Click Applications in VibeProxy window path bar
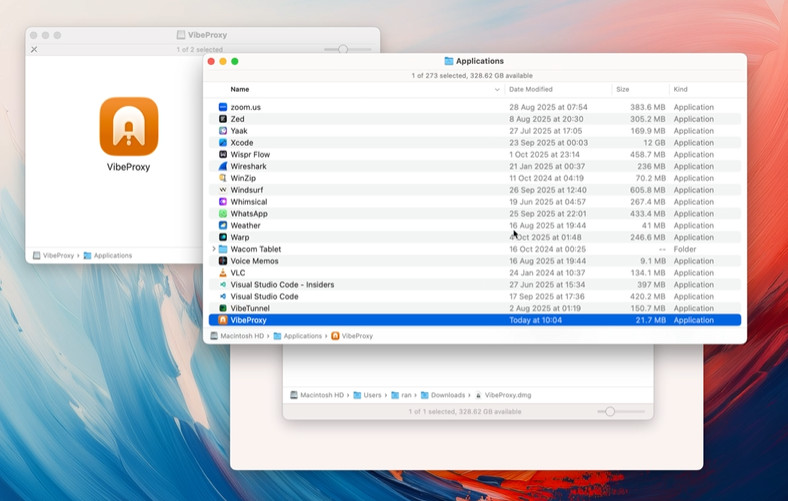788x501 pixels. [x=108, y=255]
